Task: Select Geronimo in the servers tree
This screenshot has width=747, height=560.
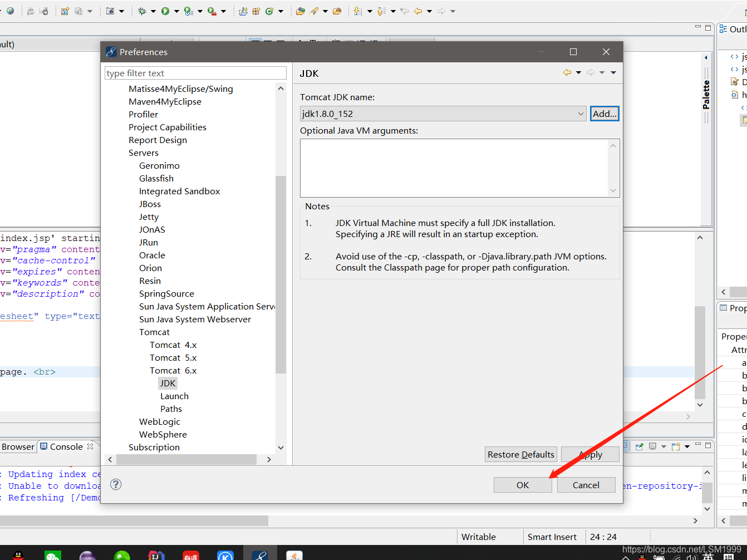Action: tap(159, 165)
